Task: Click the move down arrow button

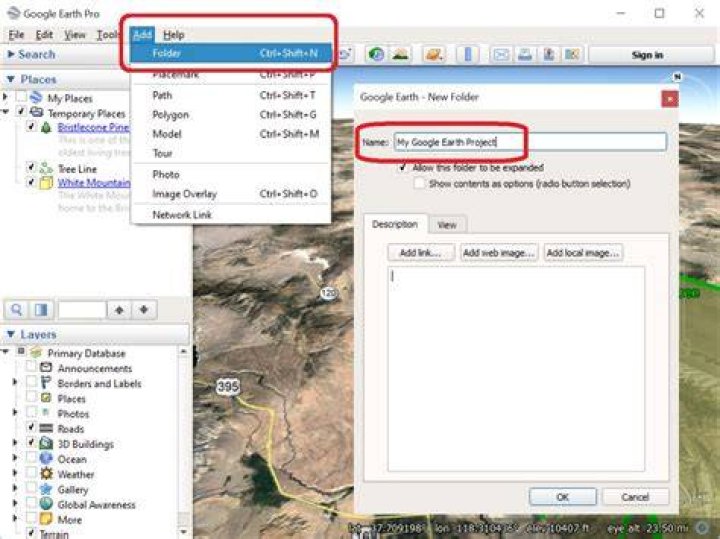Action: (x=144, y=310)
